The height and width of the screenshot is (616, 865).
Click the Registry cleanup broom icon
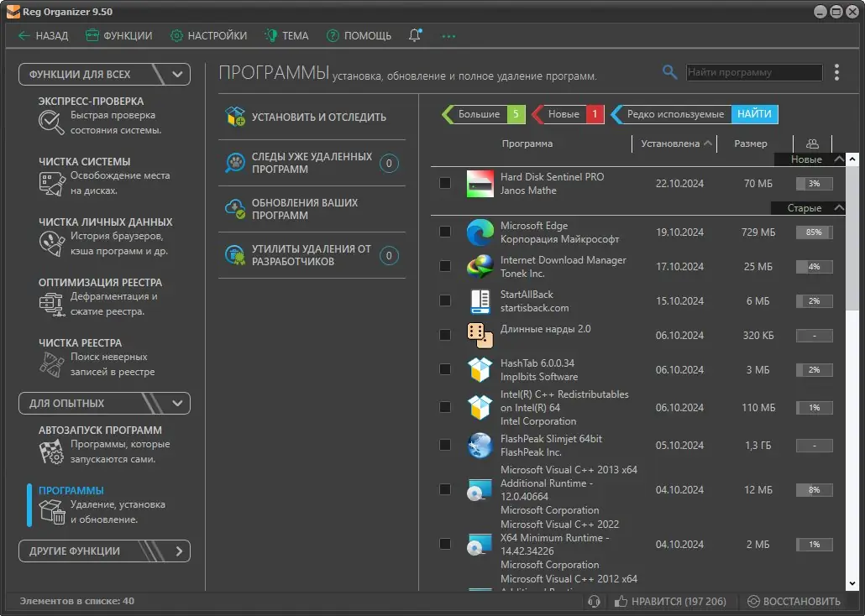tap(51, 364)
